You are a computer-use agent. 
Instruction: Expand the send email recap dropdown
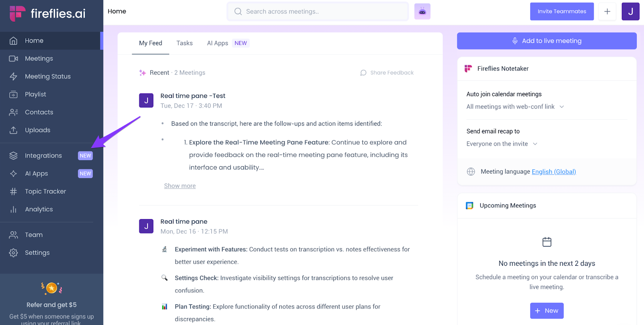pos(502,144)
